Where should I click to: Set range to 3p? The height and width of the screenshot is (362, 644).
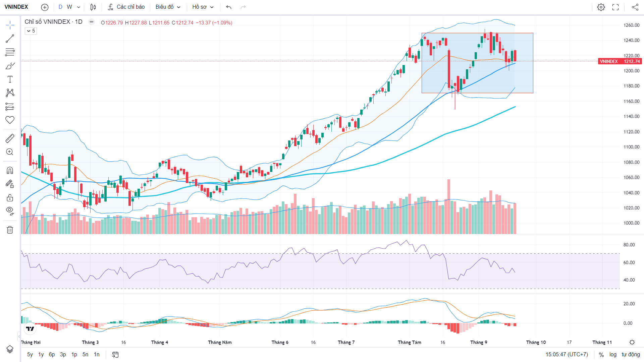pos(63,355)
